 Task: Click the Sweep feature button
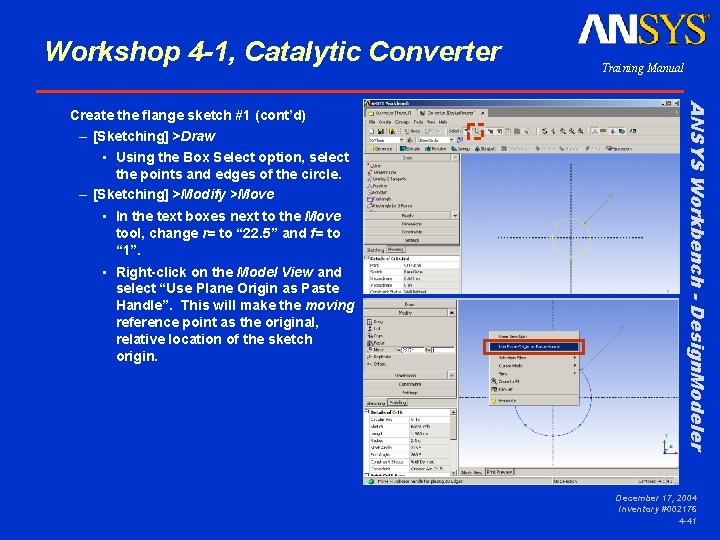point(461,149)
